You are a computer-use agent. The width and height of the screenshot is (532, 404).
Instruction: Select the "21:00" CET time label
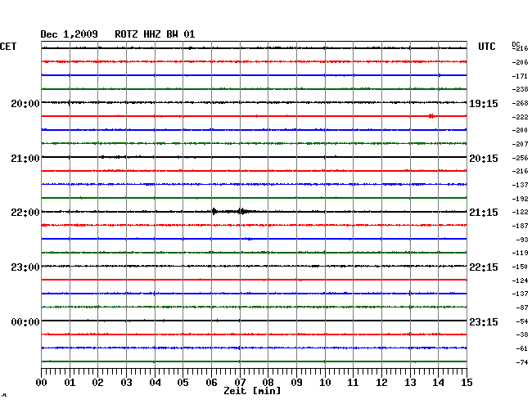click(x=25, y=159)
